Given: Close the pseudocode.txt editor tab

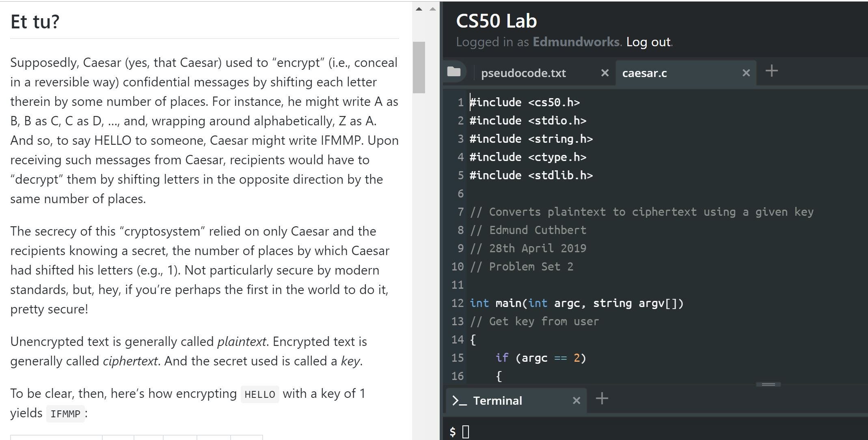Looking at the screenshot, I should 605,73.
